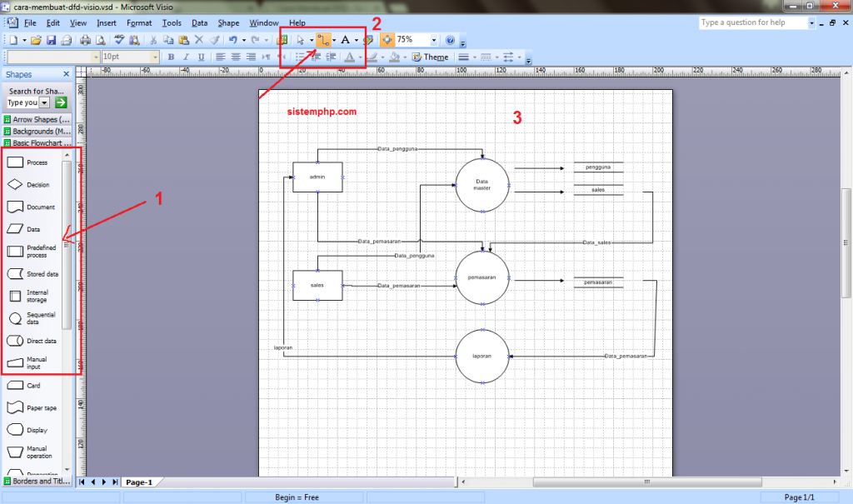Open the Shape menu

(228, 22)
